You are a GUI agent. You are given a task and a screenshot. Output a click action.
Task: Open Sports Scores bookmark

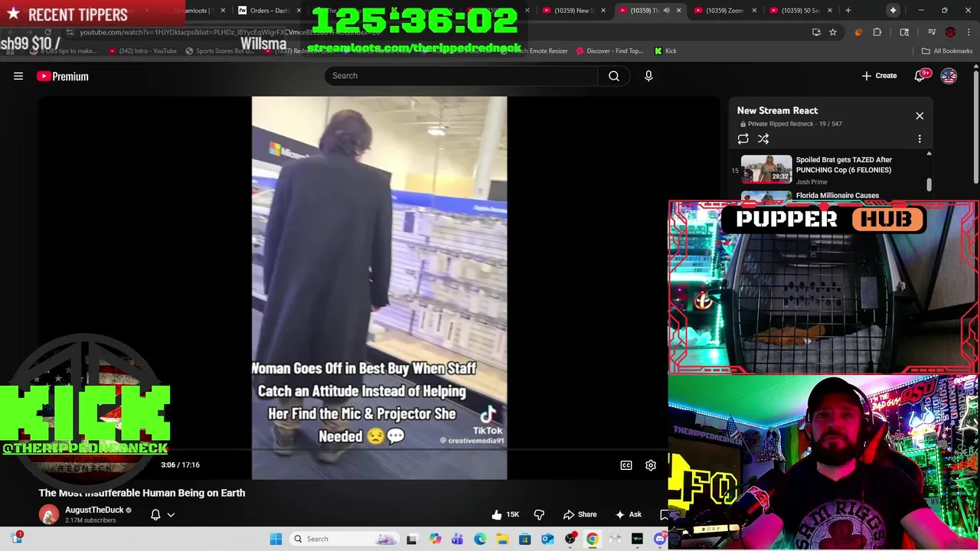[219, 51]
